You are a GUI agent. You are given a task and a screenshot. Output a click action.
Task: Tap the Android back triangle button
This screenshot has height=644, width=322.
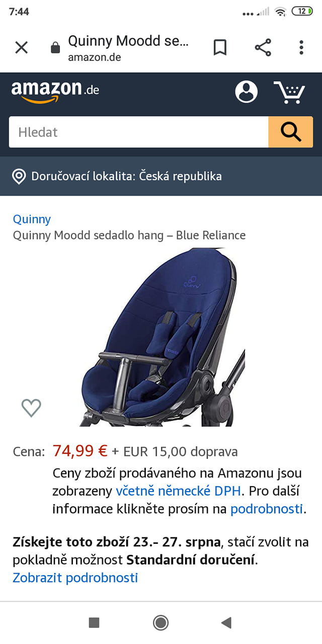point(226,623)
